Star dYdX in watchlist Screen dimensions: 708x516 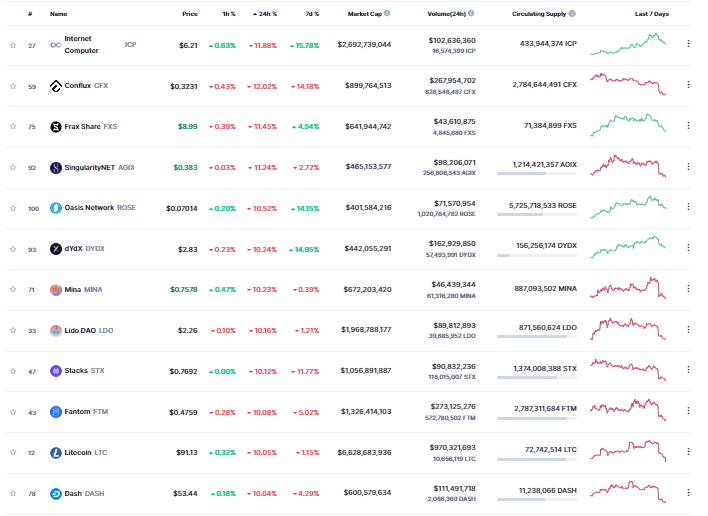(x=13, y=249)
